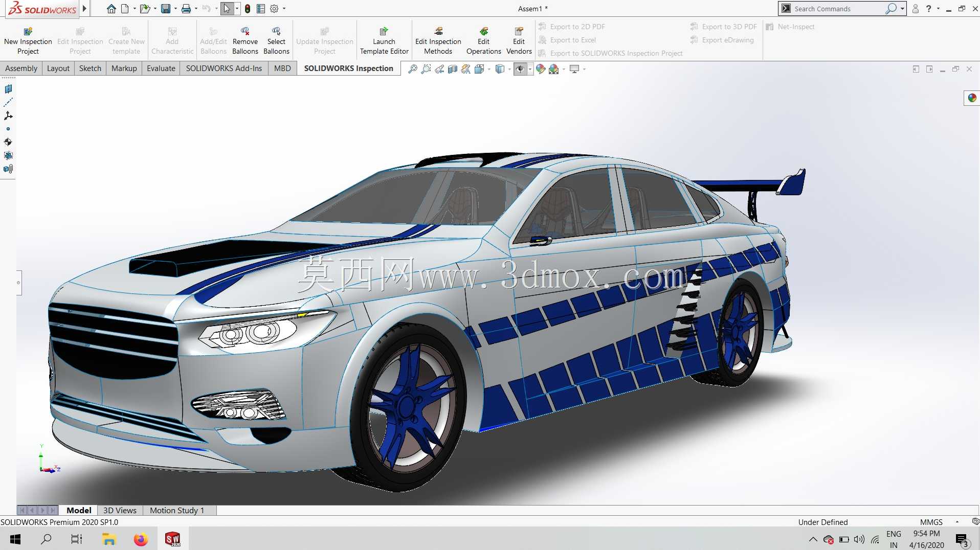Switch to the Assembly tab
The image size is (980, 550).
point(21,68)
